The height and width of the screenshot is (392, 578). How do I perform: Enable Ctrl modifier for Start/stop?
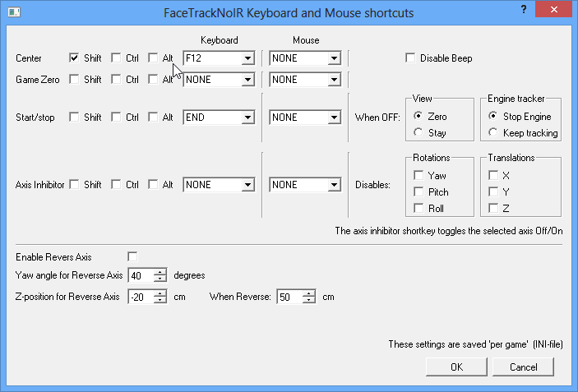[x=116, y=118]
